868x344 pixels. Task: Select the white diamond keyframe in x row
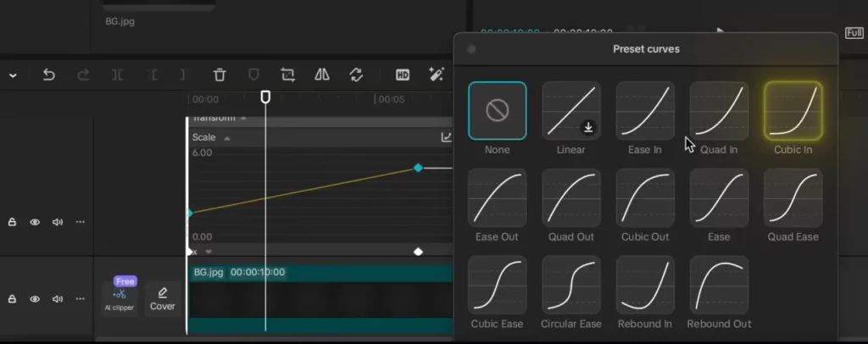[x=419, y=252]
